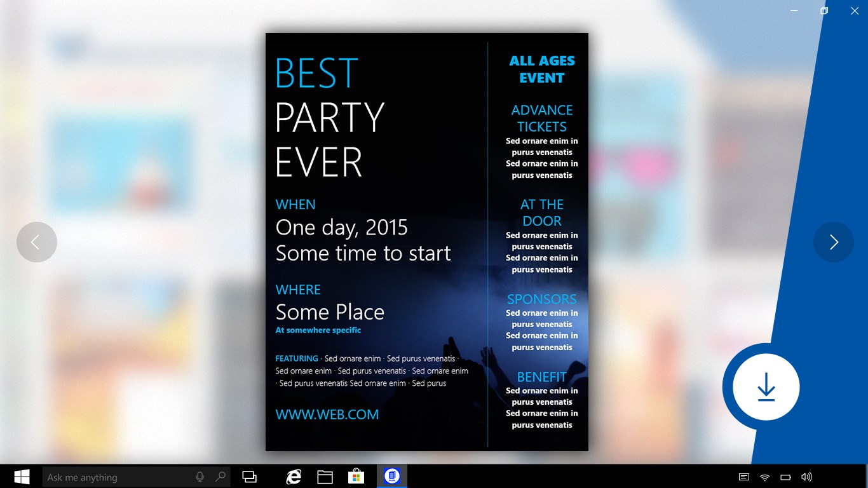The height and width of the screenshot is (488, 868).
Task: Restore down the app window
Action: point(824,11)
